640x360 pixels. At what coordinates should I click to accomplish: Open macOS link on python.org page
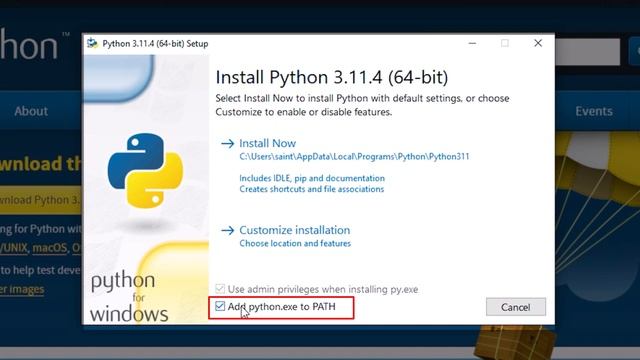(49, 248)
